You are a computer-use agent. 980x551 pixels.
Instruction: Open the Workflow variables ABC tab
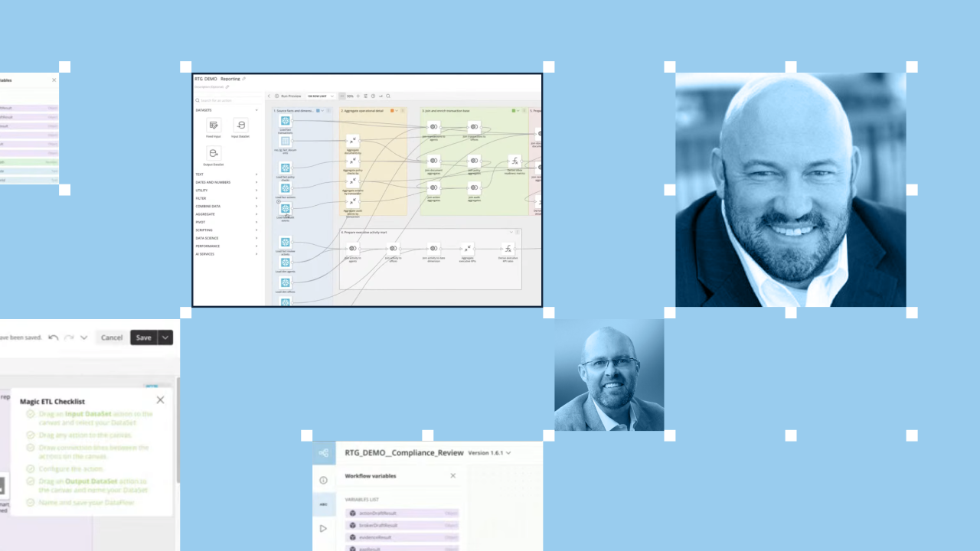[x=324, y=504]
